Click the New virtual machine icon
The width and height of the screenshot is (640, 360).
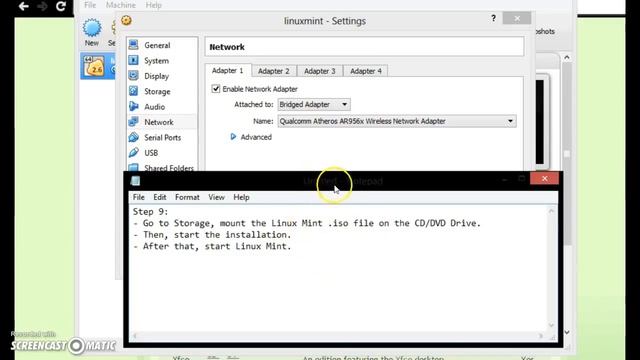click(92, 28)
